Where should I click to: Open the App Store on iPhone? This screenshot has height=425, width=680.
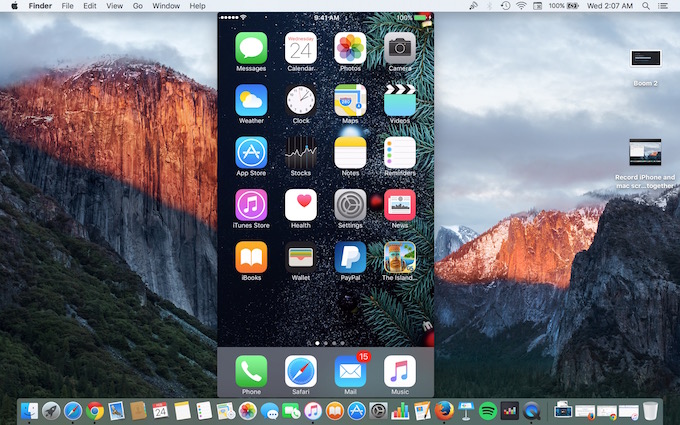coord(251,152)
